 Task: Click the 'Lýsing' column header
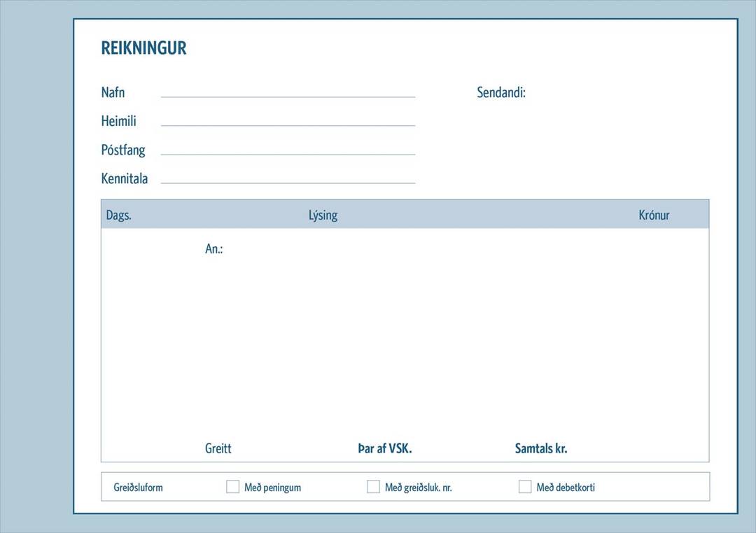click(x=323, y=215)
